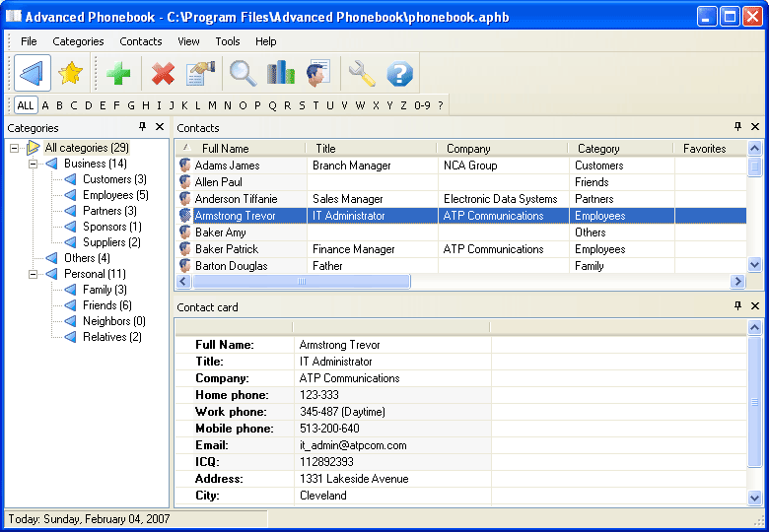Click the bar chart statistics icon

point(280,73)
